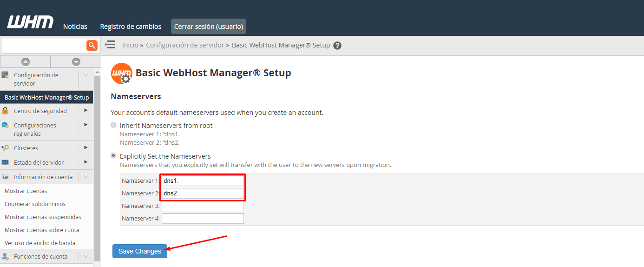Click the Nameserver 3 input field
This screenshot has height=267, width=644.
tap(203, 206)
